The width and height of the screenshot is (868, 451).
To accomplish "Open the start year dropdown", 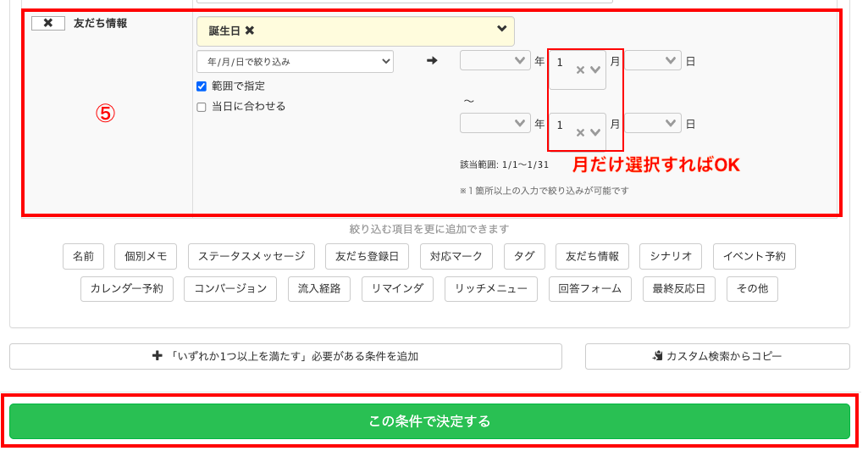I will 495,60.
